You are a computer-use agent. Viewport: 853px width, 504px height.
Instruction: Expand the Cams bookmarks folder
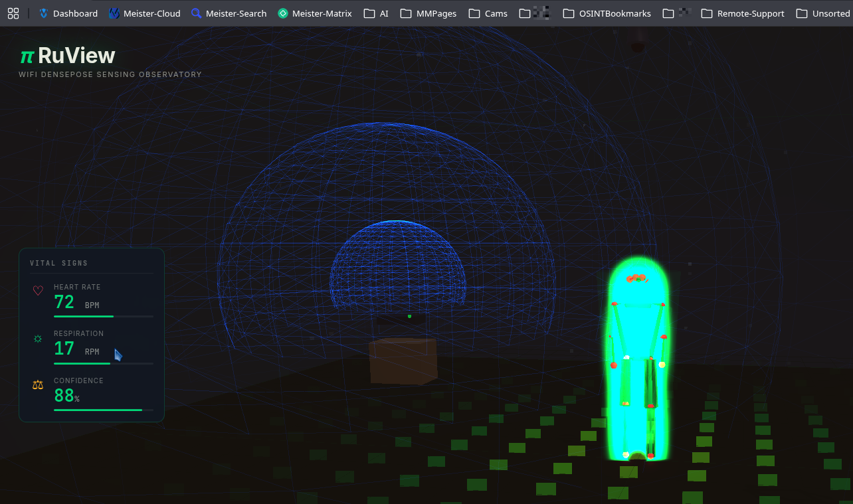click(488, 13)
